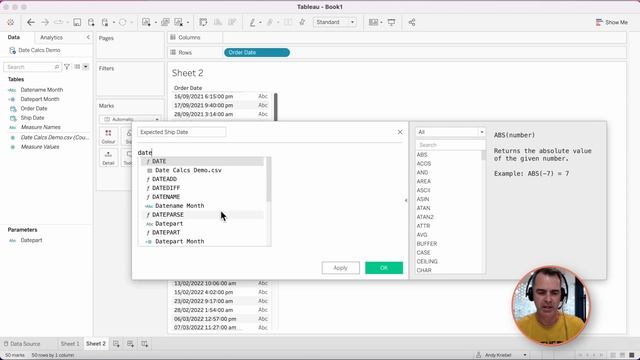Image resolution: width=640 pixels, height=360 pixels.
Task: Collapse the Data pane with the arrow
Action: 88,37
